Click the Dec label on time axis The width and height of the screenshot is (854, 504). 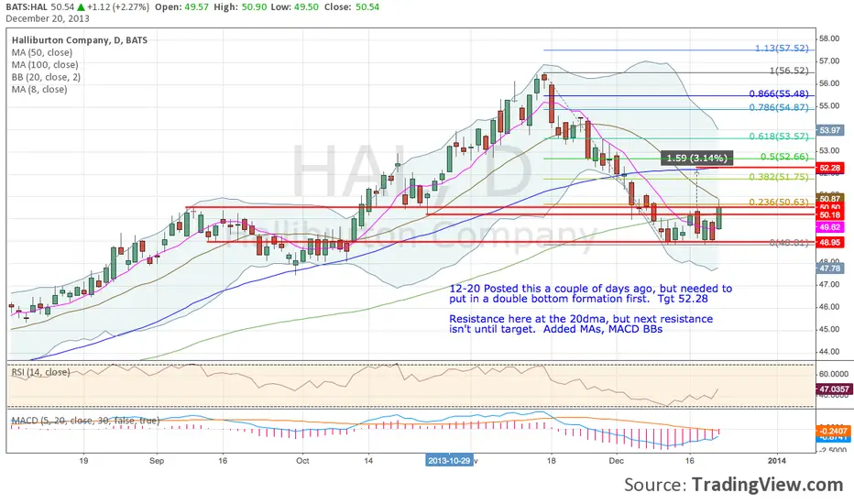617,461
